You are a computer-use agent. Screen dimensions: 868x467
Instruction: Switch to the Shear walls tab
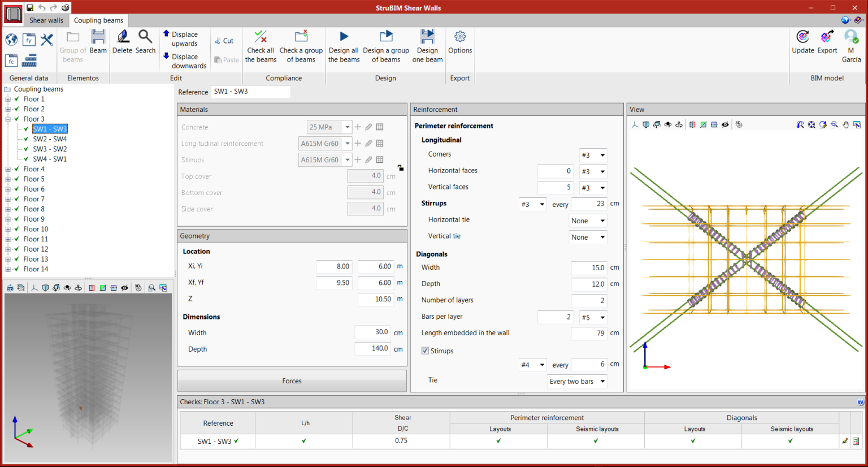46,20
